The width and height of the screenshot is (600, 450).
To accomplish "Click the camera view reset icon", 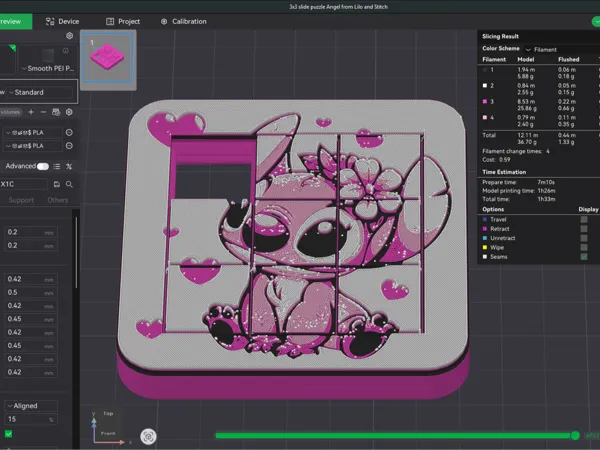I will 148,436.
